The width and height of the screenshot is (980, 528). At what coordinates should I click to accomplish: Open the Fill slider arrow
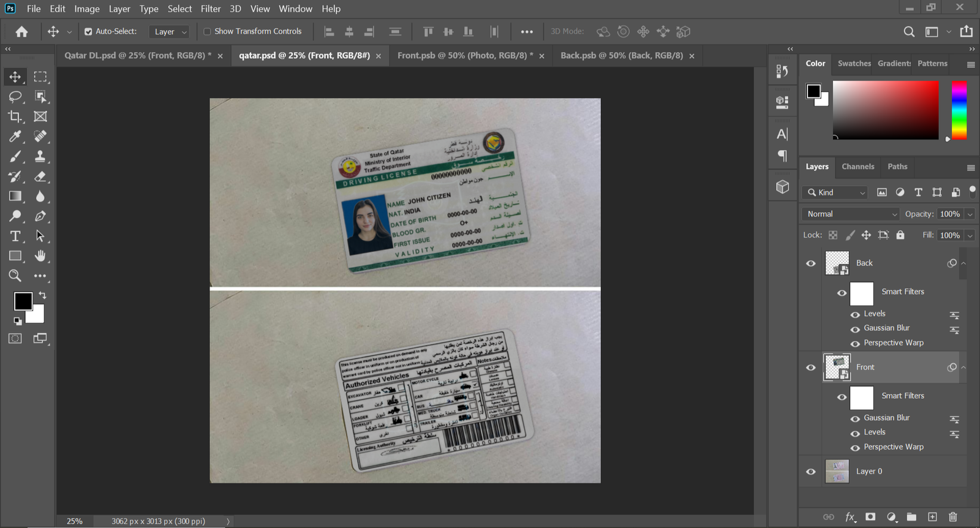point(970,236)
